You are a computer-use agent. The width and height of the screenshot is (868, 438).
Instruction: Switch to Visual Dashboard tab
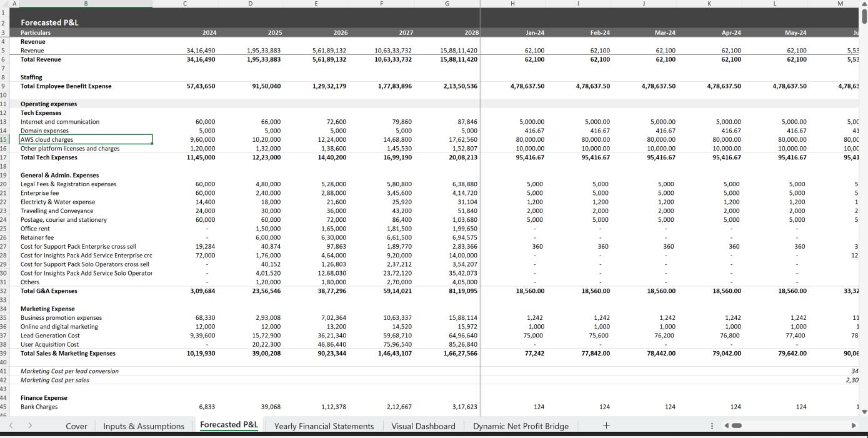[423, 426]
